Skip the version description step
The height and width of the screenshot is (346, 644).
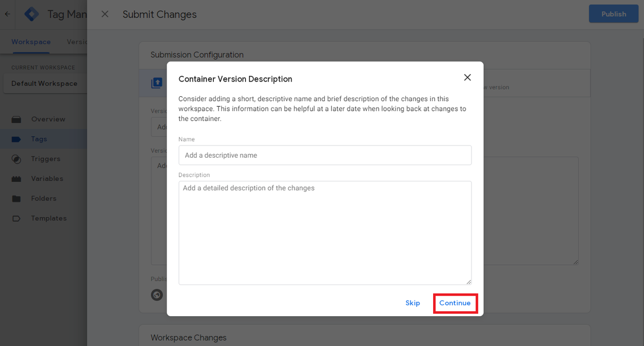pos(413,303)
